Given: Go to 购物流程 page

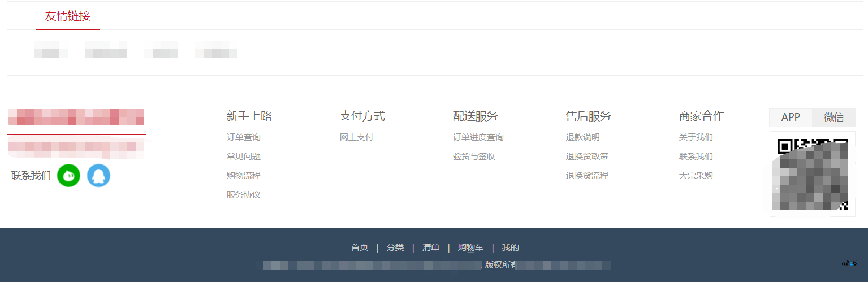Looking at the screenshot, I should tap(244, 176).
